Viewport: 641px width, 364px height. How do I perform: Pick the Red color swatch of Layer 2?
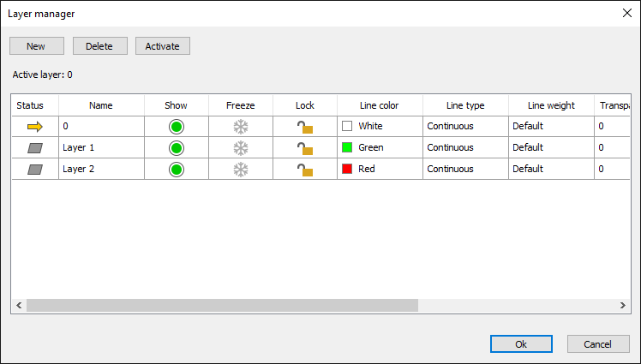347,169
